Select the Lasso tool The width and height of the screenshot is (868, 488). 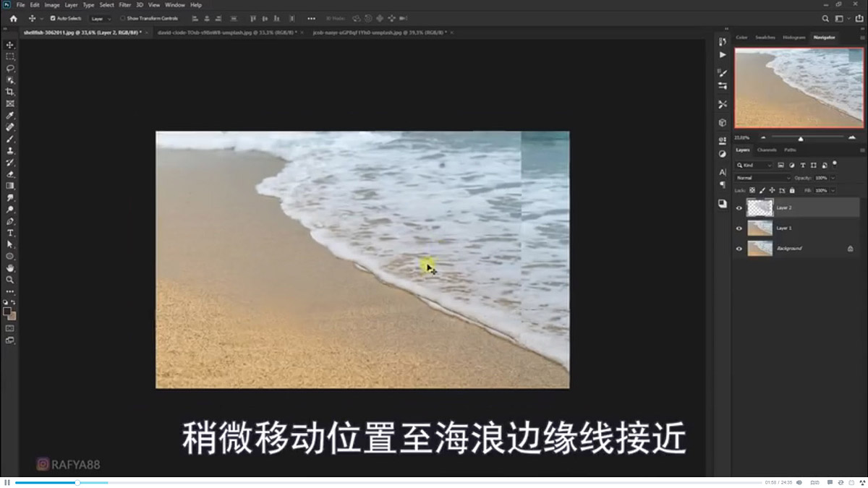9,68
